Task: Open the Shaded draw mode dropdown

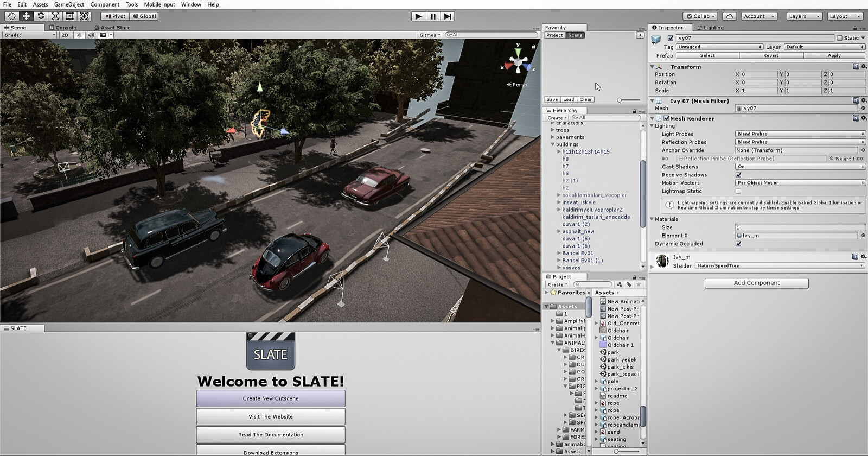Action: pos(29,35)
